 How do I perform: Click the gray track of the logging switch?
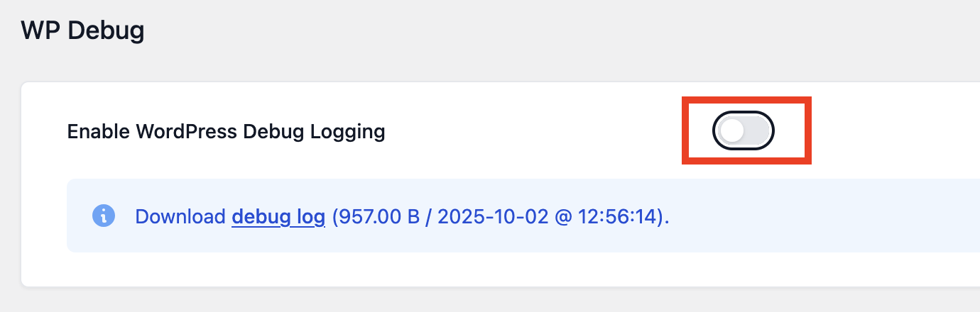(x=757, y=131)
